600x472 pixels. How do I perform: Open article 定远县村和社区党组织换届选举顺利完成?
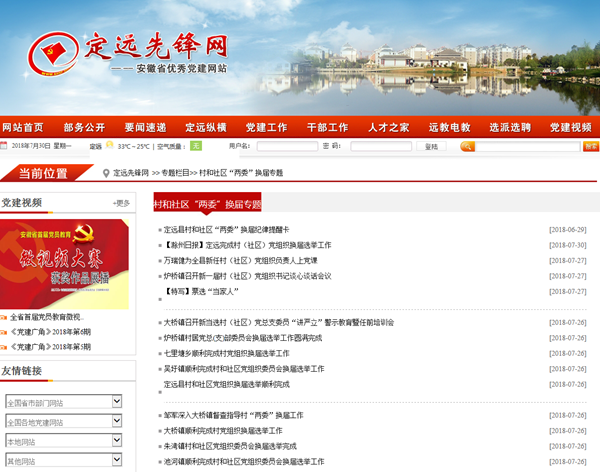click(227, 384)
